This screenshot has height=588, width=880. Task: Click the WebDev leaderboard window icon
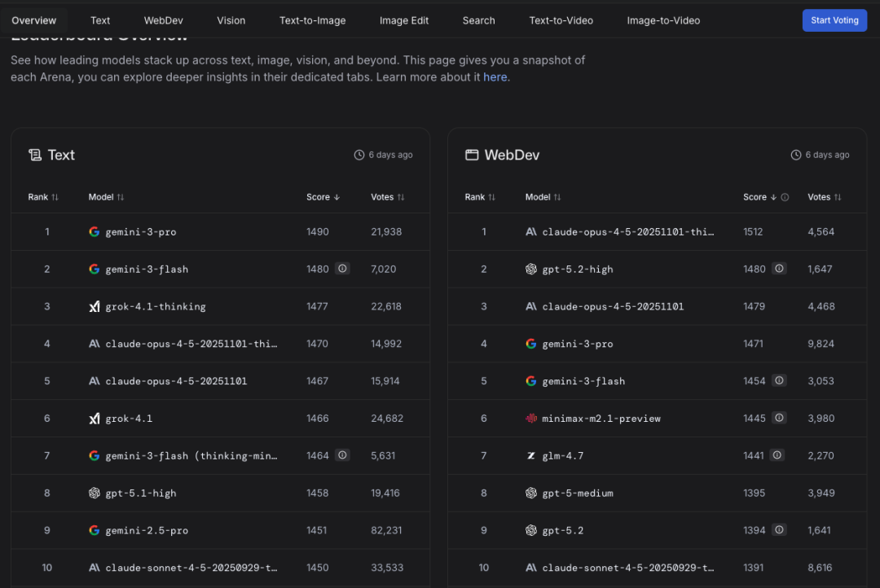pos(472,155)
